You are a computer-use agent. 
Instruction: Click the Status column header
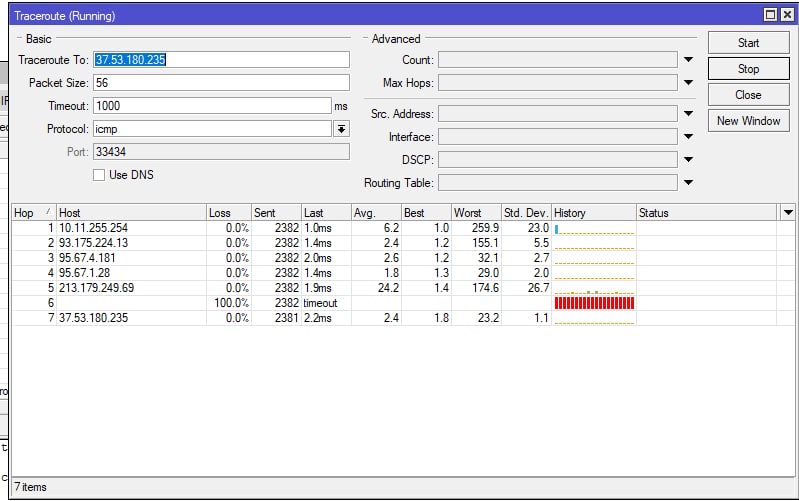pos(707,213)
